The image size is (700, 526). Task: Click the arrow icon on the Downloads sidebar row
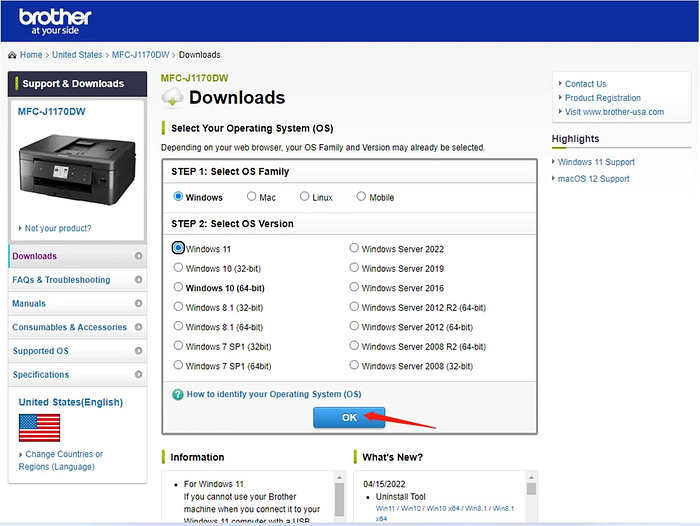pos(138,256)
